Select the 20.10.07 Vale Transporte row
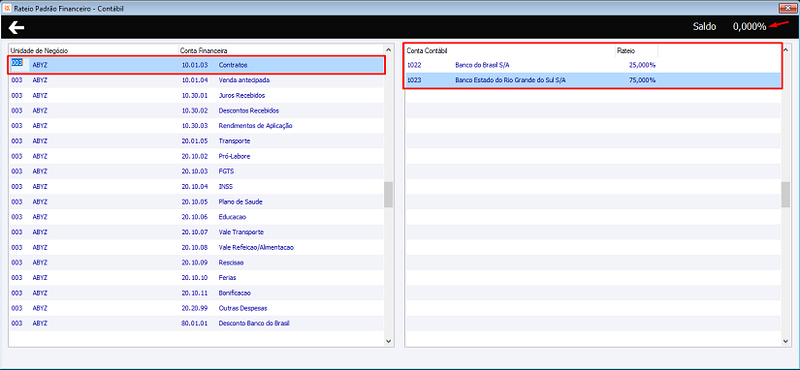Viewport: 800px width, 370px height. coord(196,232)
